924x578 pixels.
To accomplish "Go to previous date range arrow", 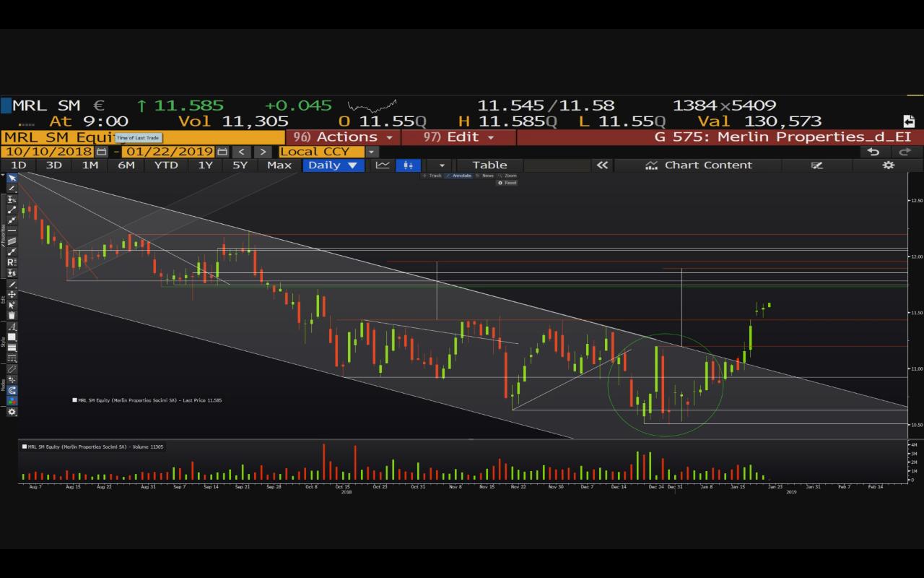I will point(242,152).
